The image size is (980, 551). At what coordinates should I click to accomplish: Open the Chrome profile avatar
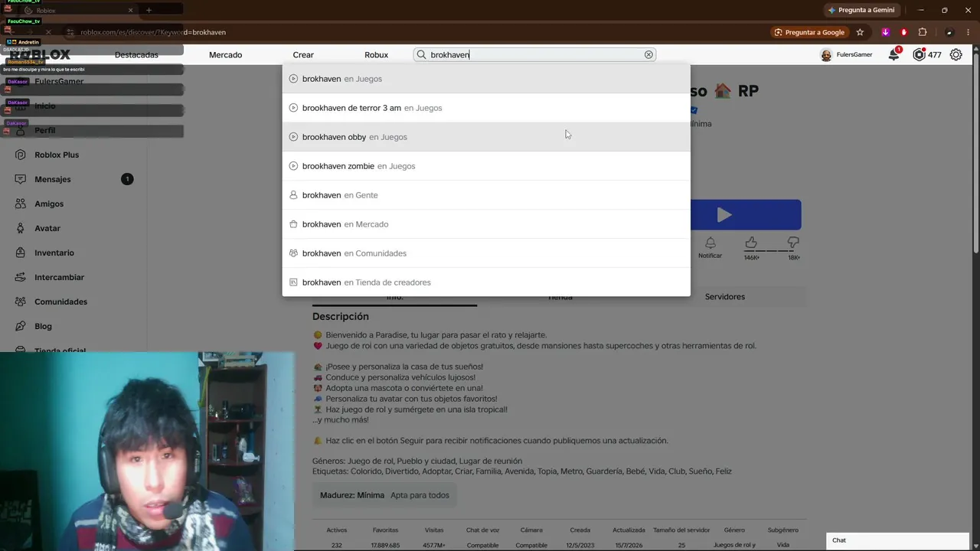949,32
